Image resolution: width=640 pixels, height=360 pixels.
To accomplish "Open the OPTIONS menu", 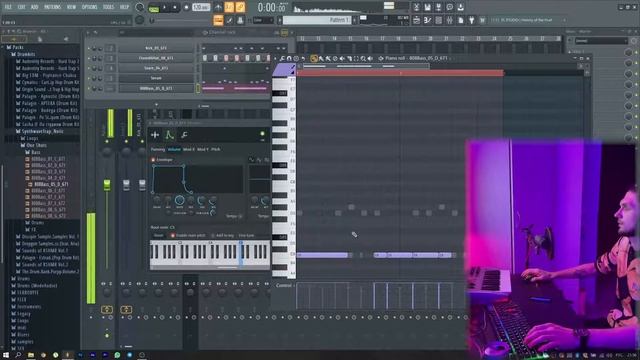I will click(89, 7).
